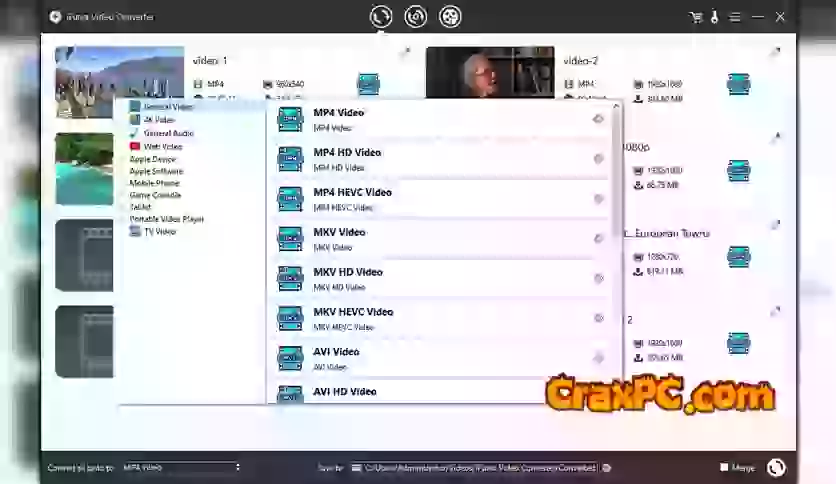The width and height of the screenshot is (836, 484).
Task: Click the output format icon for video-2
Action: click(738, 84)
